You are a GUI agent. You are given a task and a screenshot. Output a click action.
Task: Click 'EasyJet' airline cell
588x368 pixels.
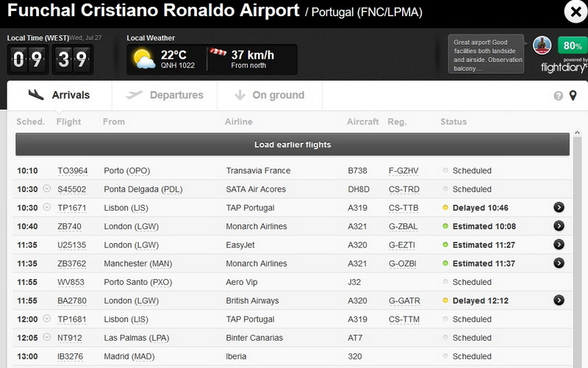tap(240, 245)
